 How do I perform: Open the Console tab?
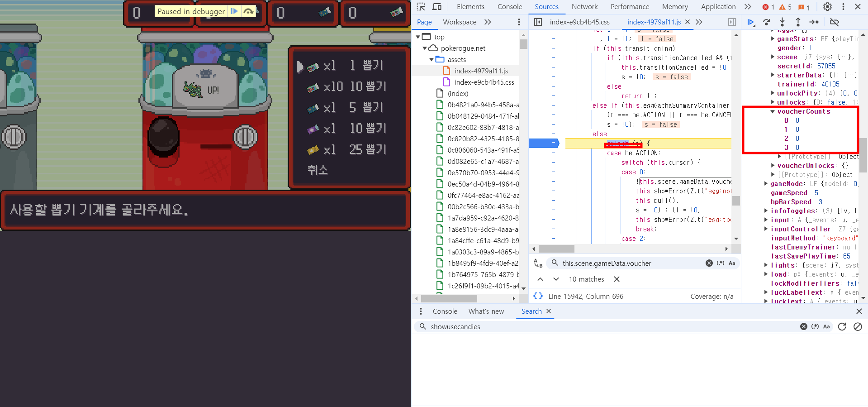510,7
